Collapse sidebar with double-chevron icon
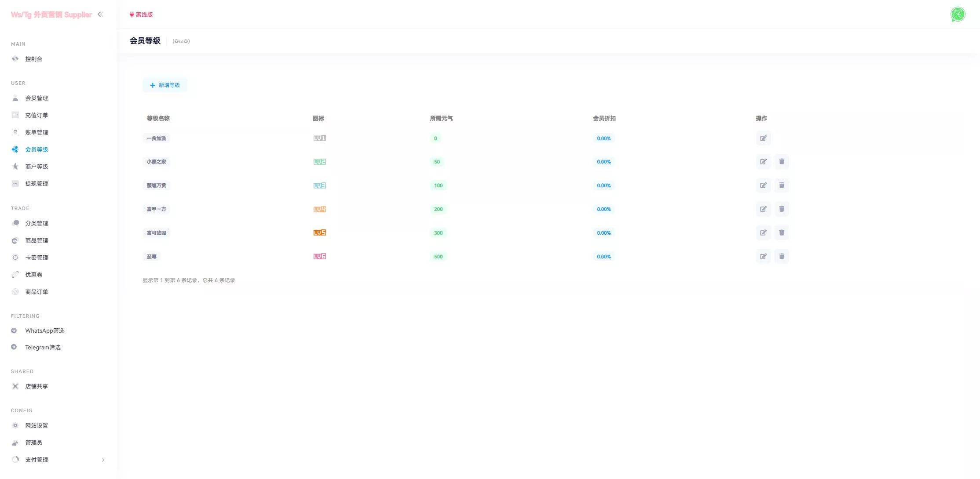 coord(100,15)
